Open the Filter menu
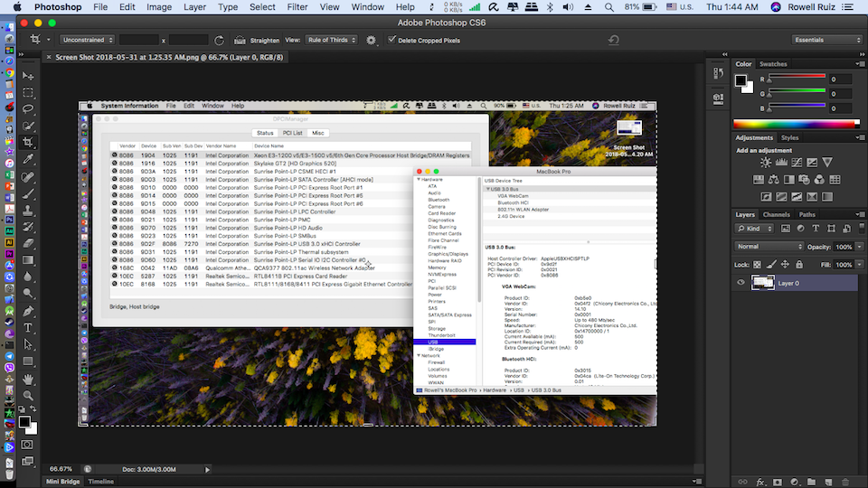868x488 pixels. click(x=297, y=7)
